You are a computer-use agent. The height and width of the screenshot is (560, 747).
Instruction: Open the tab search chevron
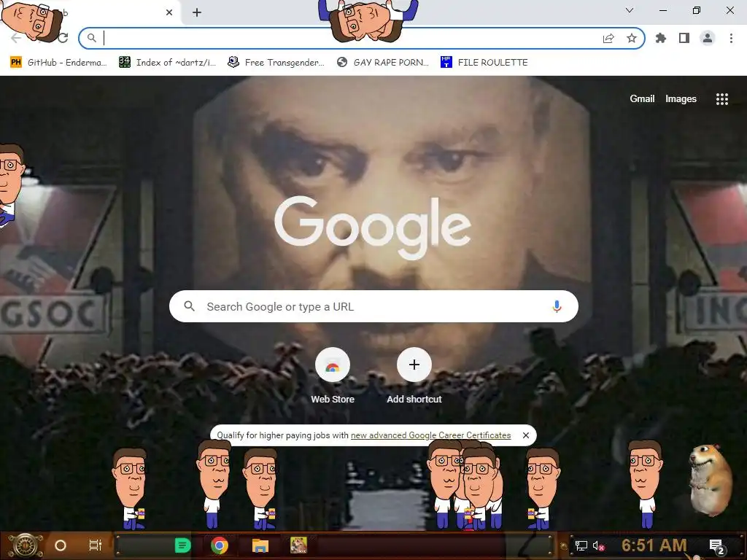tap(630, 10)
